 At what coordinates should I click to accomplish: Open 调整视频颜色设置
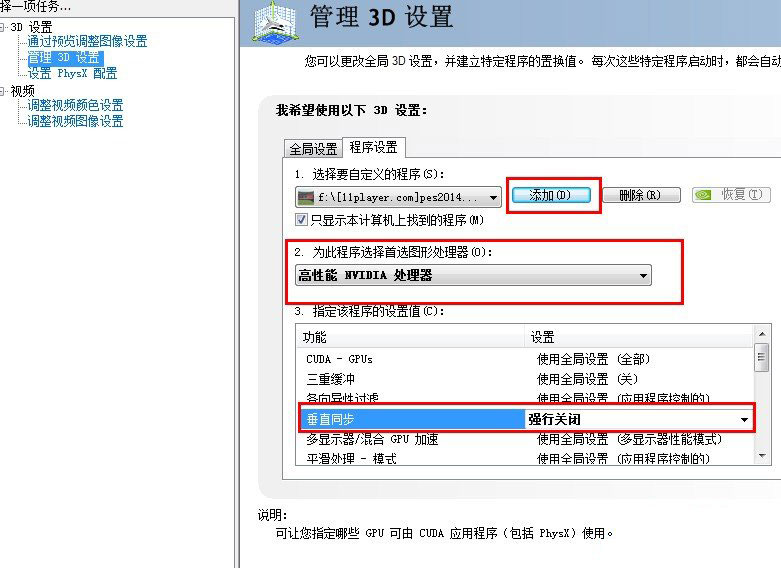coord(75,105)
